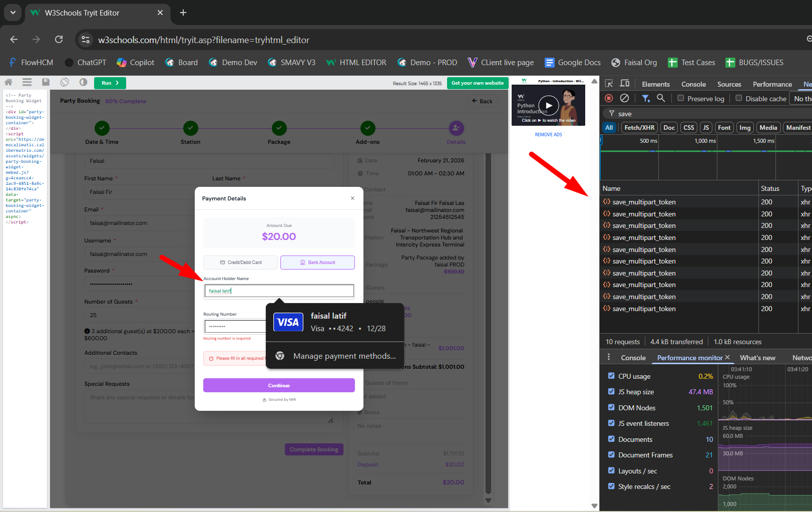Play the Python Introduction video ad
812x512 pixels.
point(549,105)
